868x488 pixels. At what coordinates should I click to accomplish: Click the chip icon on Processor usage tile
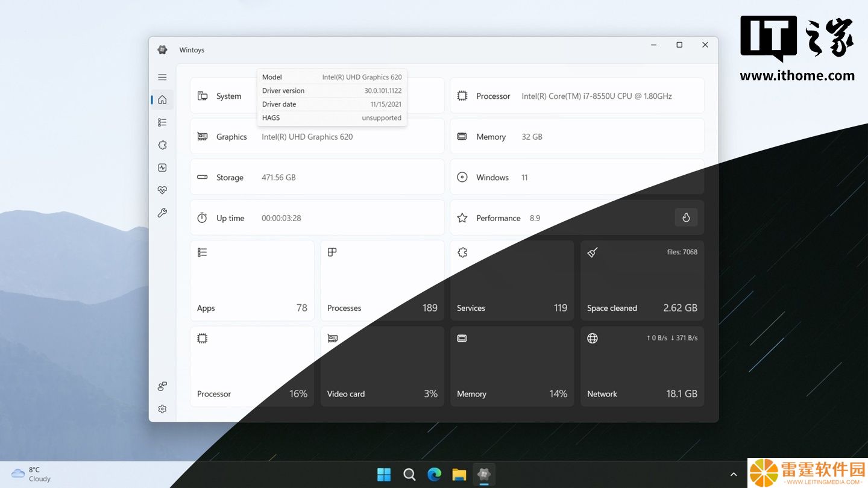pyautogui.click(x=203, y=339)
